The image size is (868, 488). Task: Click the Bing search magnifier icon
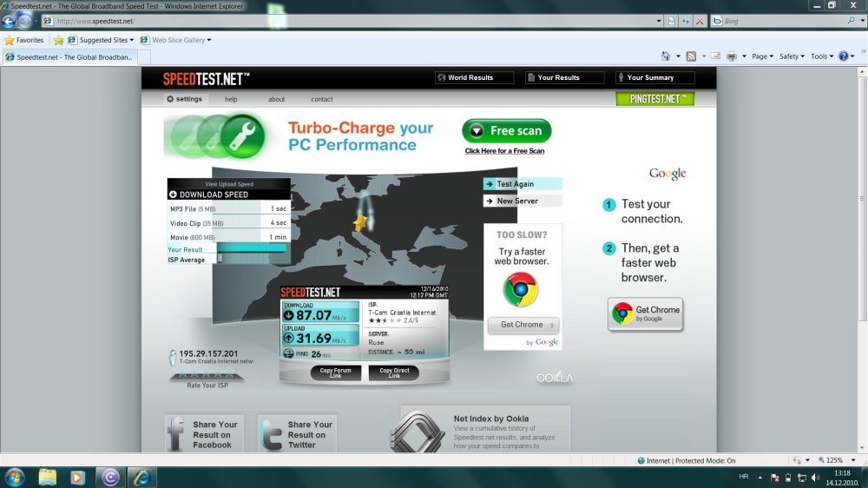point(851,21)
